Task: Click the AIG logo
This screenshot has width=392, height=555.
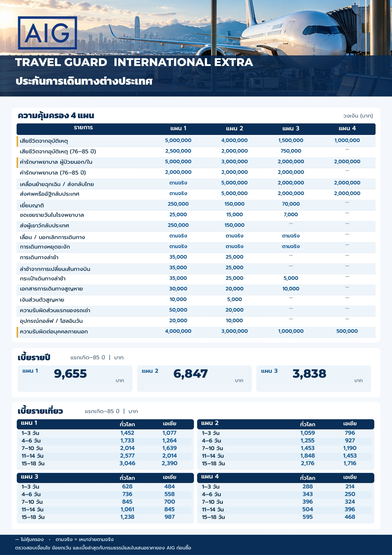Action: [48, 33]
